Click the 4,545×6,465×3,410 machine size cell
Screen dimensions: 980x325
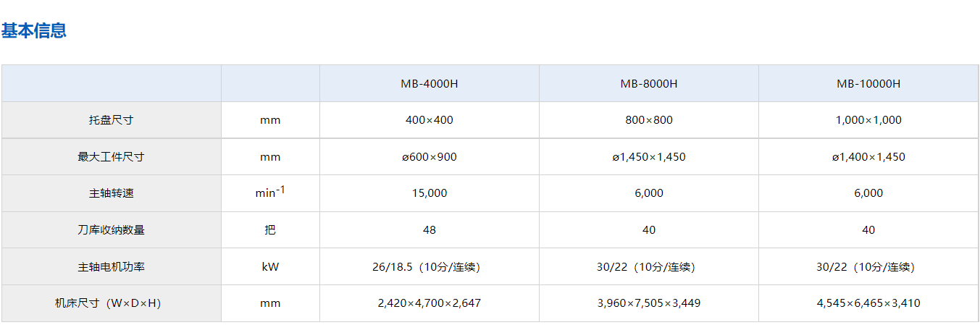[x=868, y=303]
